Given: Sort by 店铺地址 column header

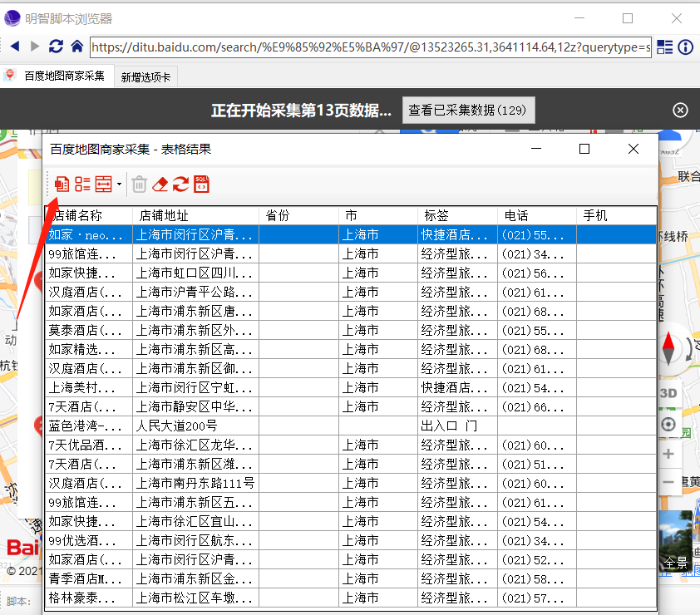Looking at the screenshot, I should click(195, 215).
